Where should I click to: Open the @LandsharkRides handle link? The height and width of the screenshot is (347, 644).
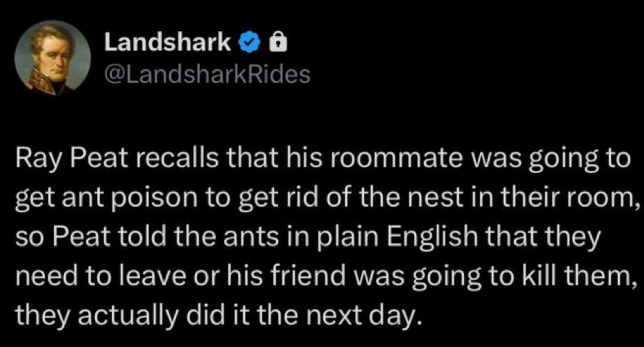click(207, 76)
